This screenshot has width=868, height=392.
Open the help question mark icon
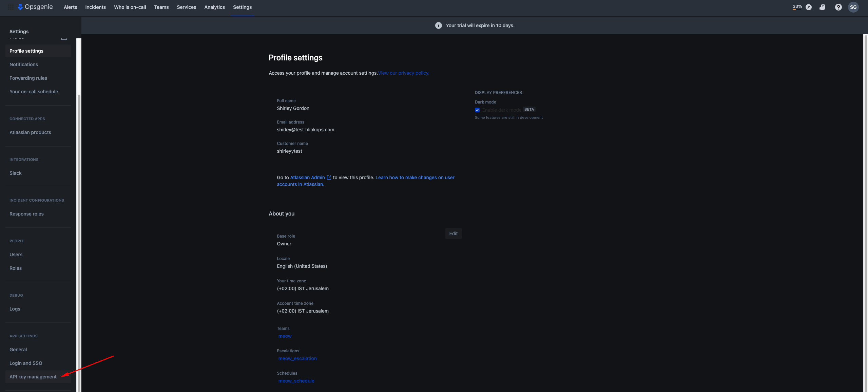(x=838, y=7)
